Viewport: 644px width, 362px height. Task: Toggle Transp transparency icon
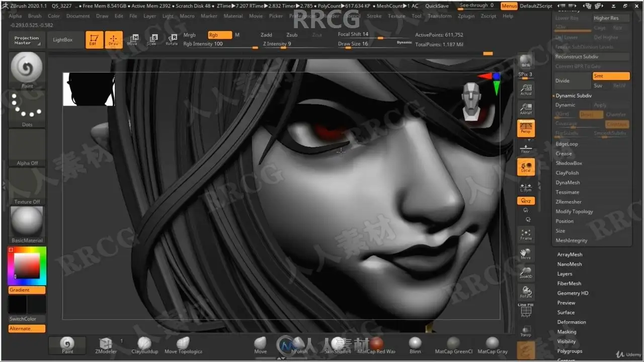tap(526, 331)
